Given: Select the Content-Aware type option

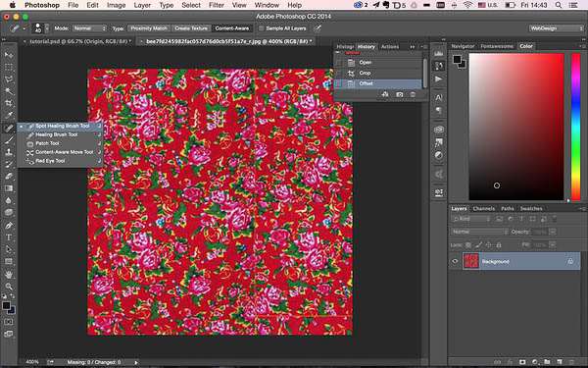Looking at the screenshot, I should coord(231,28).
